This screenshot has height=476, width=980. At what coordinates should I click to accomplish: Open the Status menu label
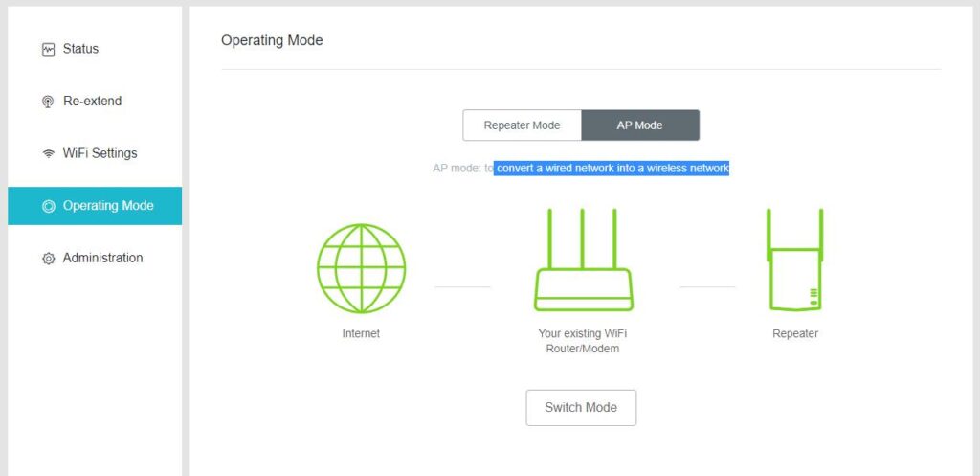pyautogui.click(x=80, y=49)
